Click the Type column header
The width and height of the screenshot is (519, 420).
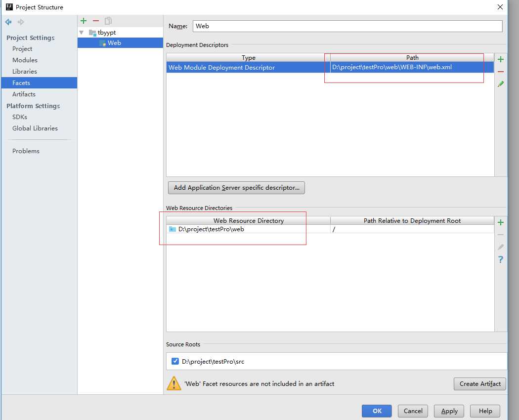[248, 58]
